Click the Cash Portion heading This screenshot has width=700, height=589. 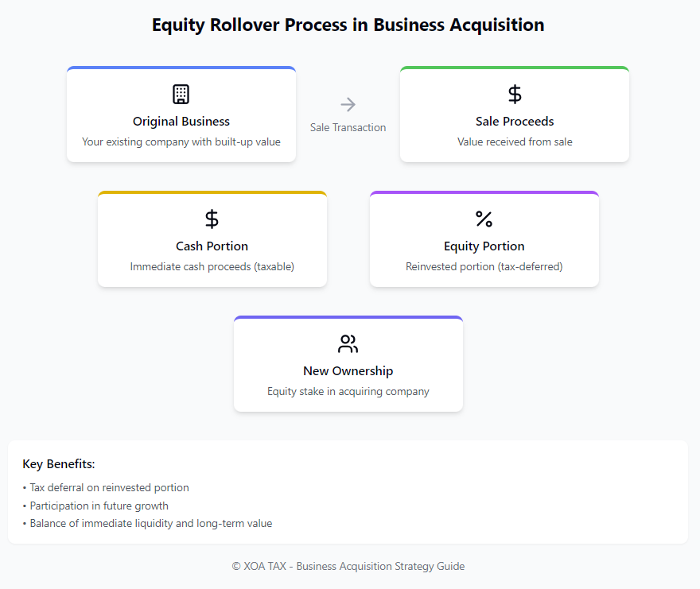(212, 246)
